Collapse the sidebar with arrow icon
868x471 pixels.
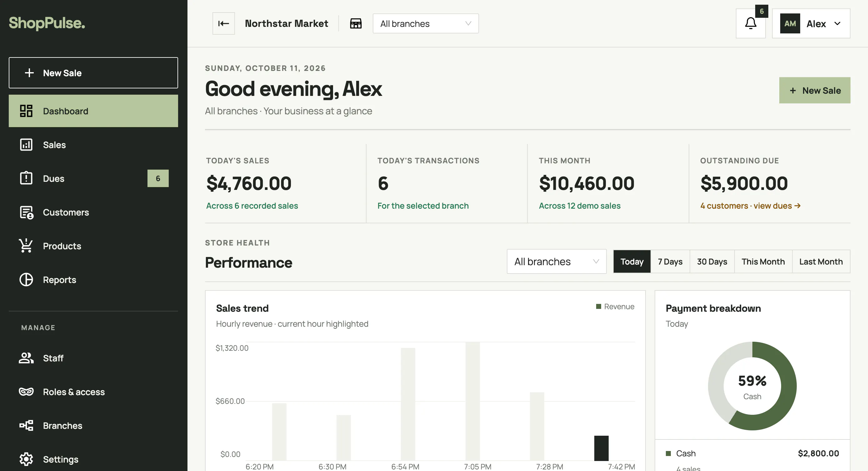pyautogui.click(x=223, y=23)
